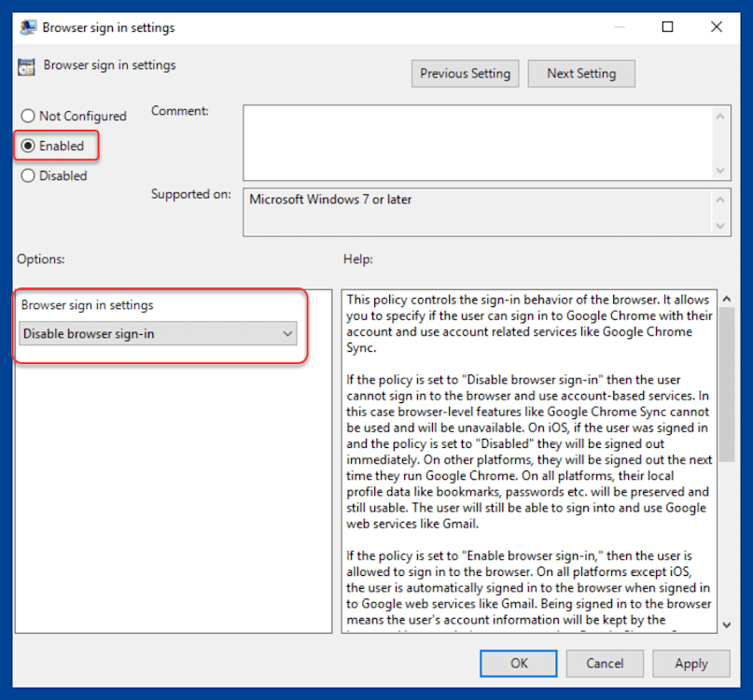Click the computer icon in the title bar

pos(28,27)
